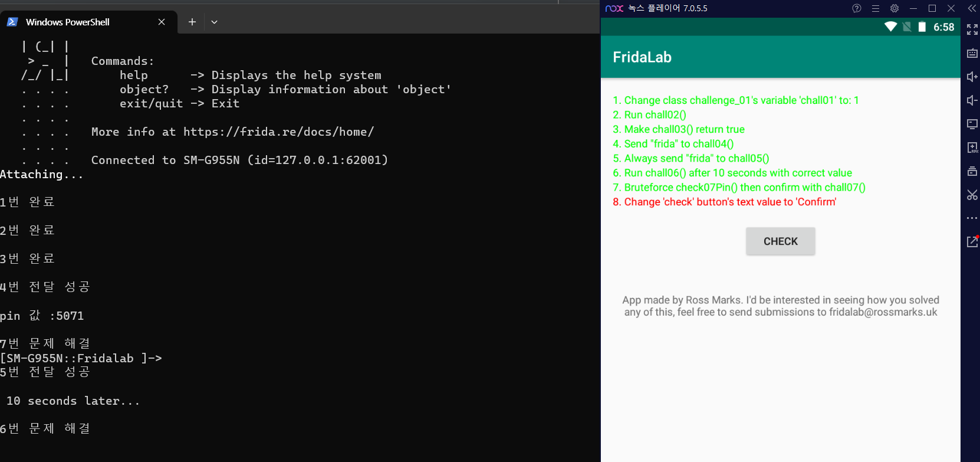Screen dimensions: 980x462
Task: Click 'Connected to SM-G955N' terminal line
Action: click(239, 160)
